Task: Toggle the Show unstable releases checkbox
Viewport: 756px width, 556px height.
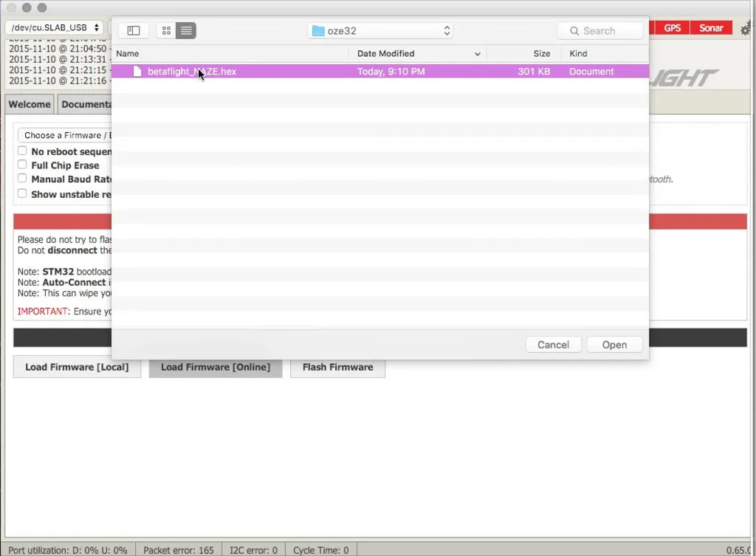Action: pyautogui.click(x=22, y=194)
